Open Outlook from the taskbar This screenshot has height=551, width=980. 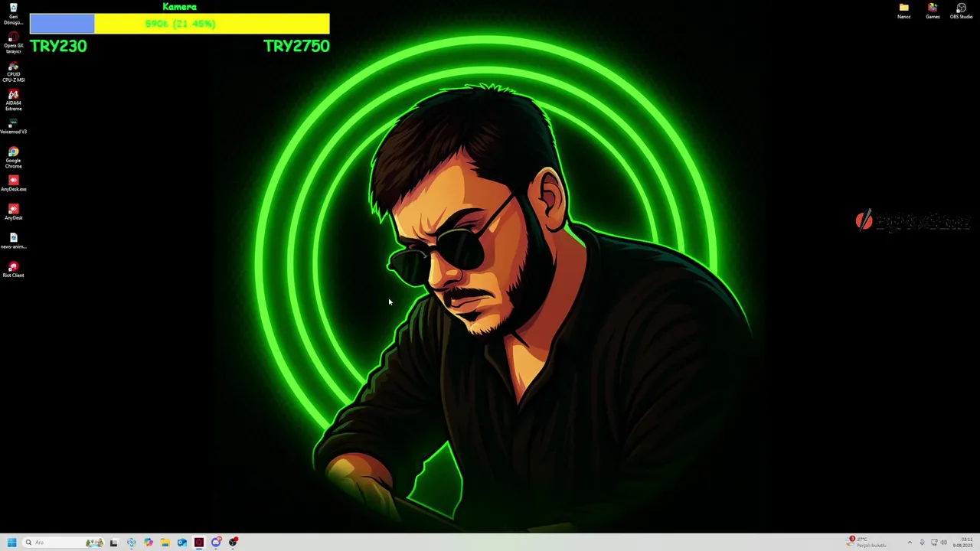coord(182,543)
